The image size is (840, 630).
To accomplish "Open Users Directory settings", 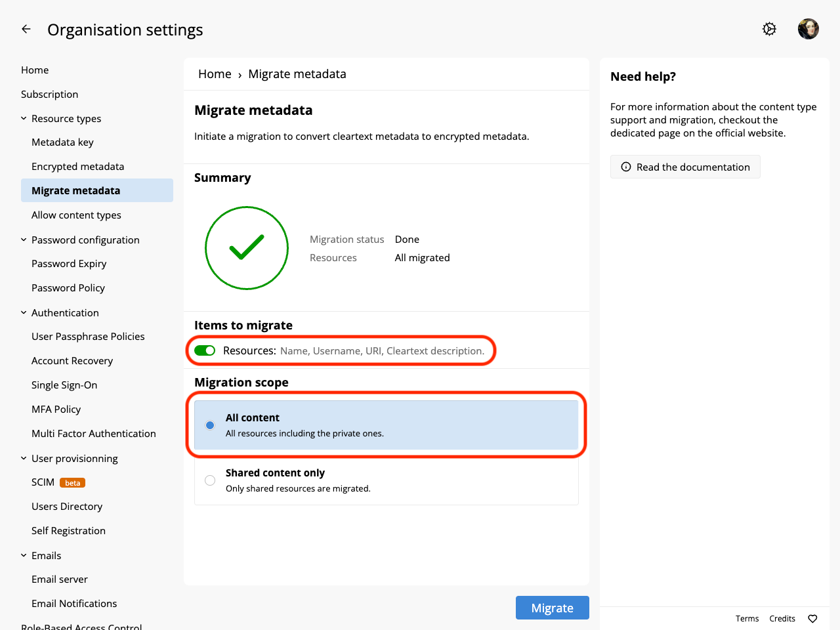I will click(67, 507).
